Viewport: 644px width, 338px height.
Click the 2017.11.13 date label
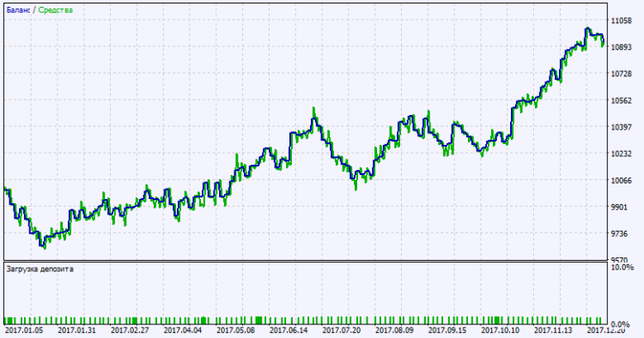click(x=553, y=330)
